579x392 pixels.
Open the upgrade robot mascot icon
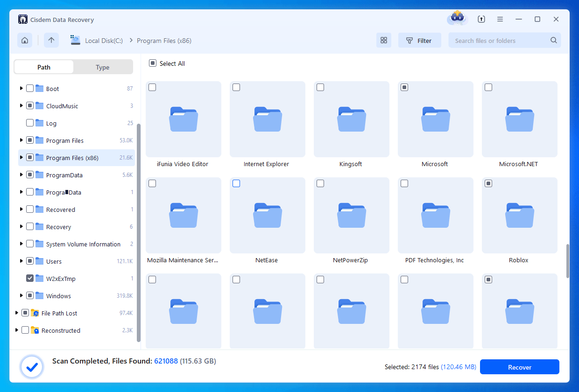[x=457, y=19]
